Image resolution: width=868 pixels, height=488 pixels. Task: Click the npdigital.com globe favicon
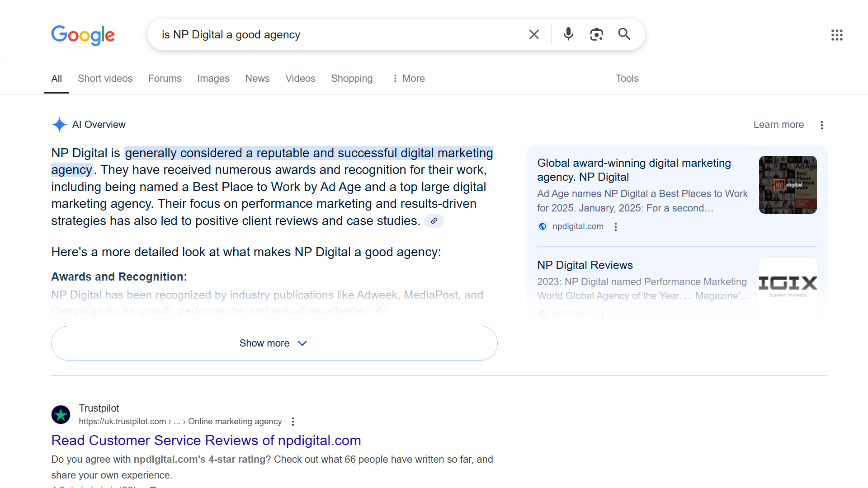542,226
